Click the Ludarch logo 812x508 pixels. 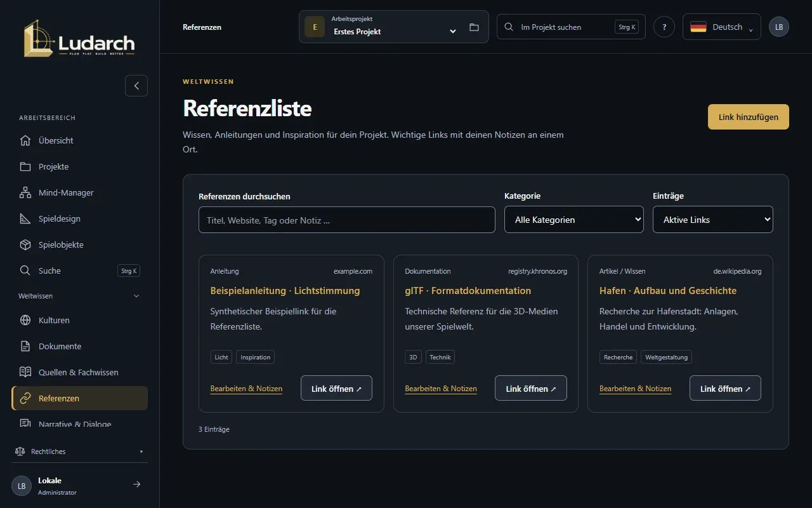pos(79,38)
